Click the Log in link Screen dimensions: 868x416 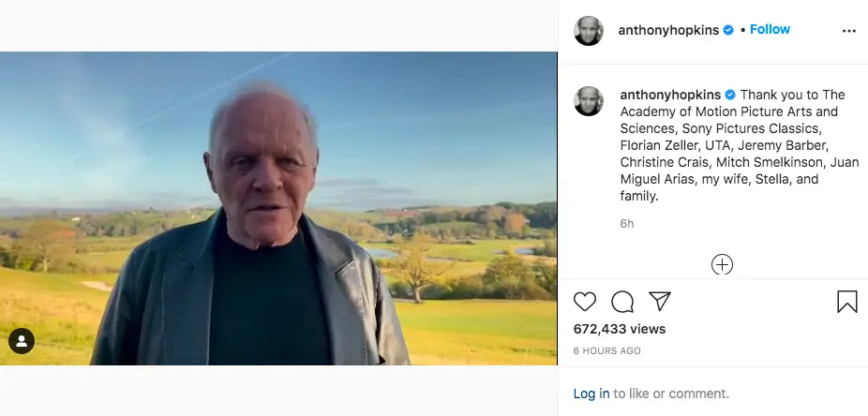591,394
